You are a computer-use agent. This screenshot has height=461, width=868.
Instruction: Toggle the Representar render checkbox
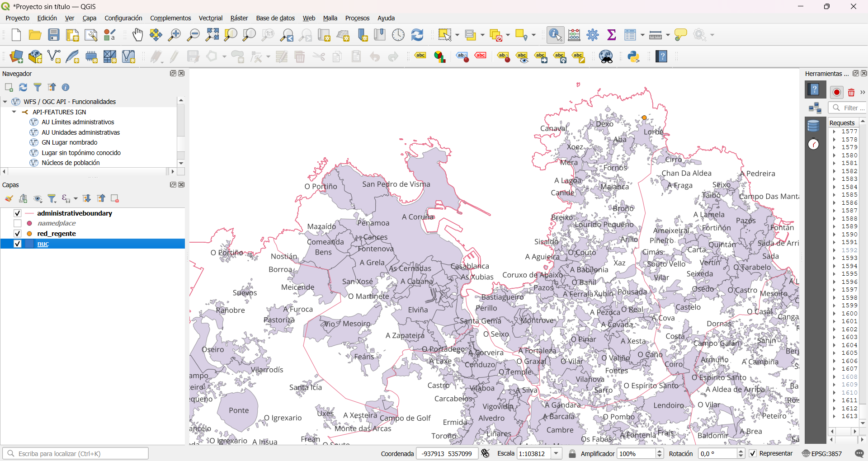click(x=753, y=453)
